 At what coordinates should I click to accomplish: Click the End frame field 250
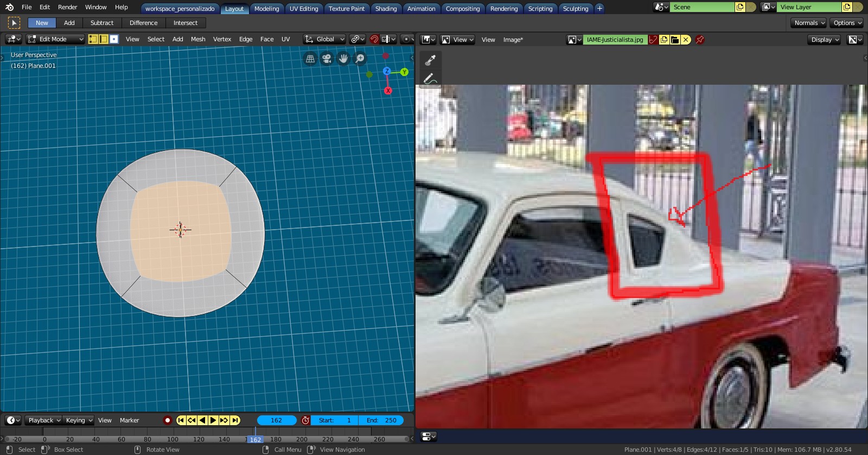pos(381,420)
